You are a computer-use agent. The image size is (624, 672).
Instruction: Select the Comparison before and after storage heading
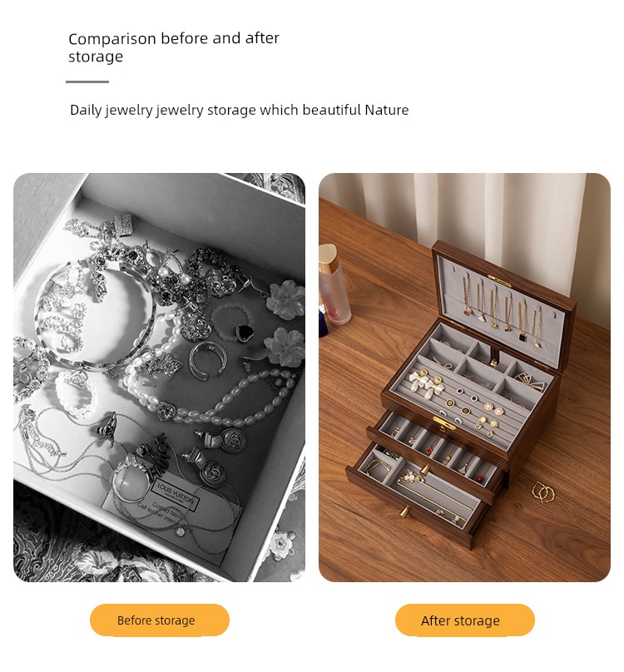click(174, 47)
